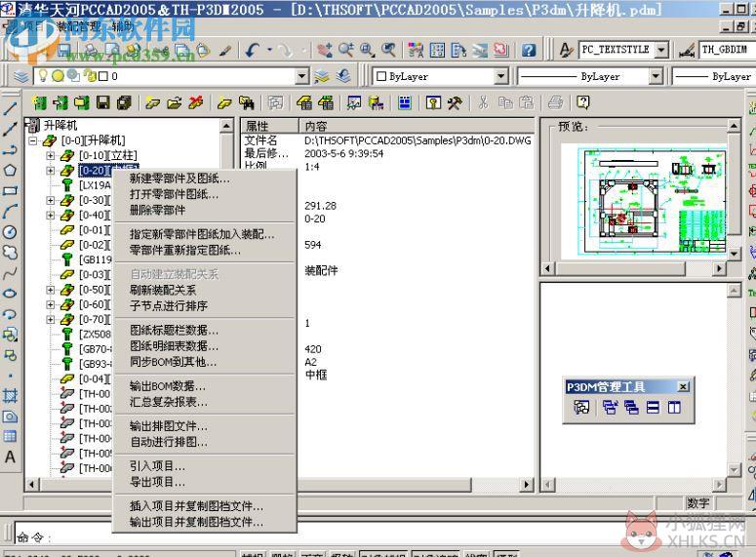Select the Revision Cloud tool
The width and height of the screenshot is (756, 557).
click(x=10, y=253)
